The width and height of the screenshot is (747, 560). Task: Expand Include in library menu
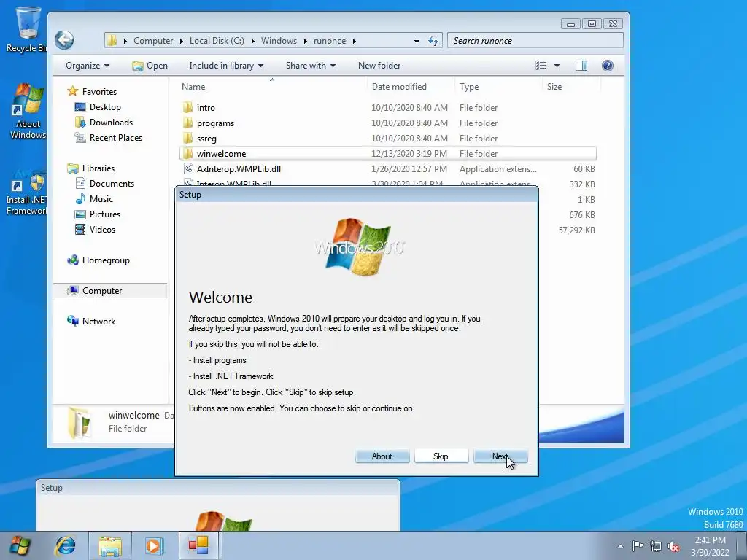tap(226, 66)
